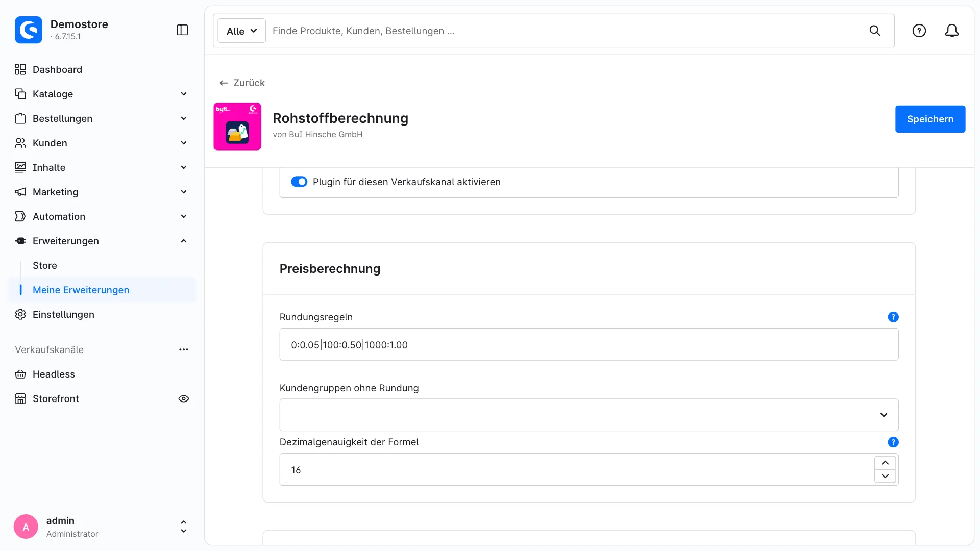Expand the Marketing menu chevron
This screenshot has height=551, width=980.
184,192
